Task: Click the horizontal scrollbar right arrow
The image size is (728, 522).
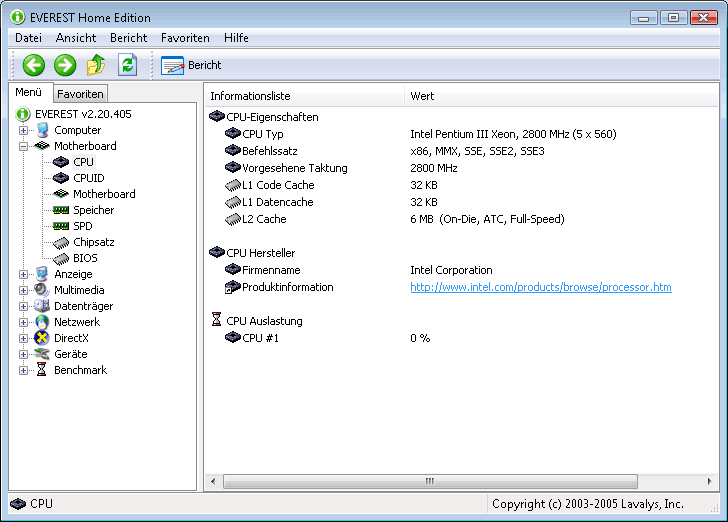Action: 709,481
